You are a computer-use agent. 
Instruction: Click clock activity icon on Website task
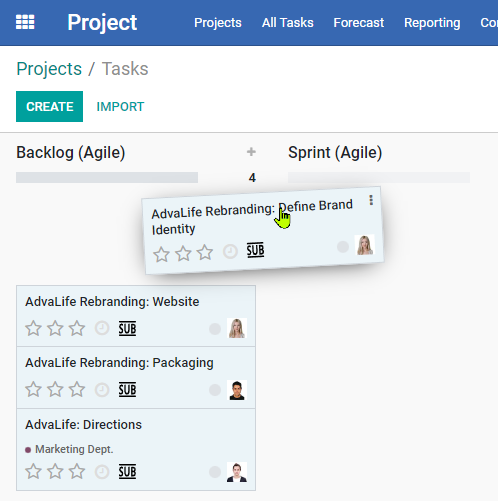point(102,328)
